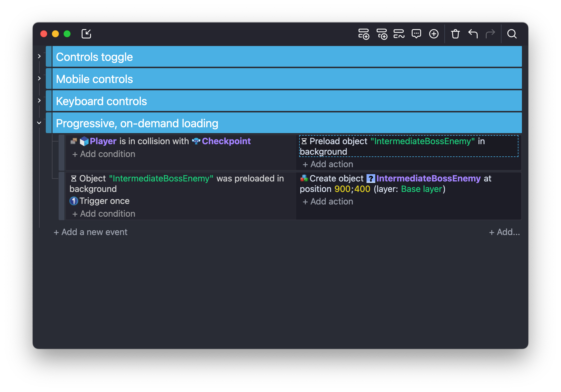Select the Controls toggle group header

pyautogui.click(x=287, y=56)
